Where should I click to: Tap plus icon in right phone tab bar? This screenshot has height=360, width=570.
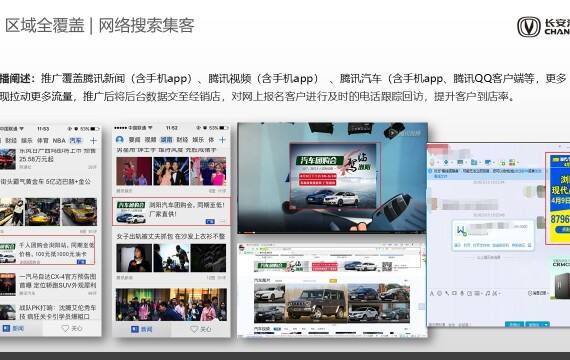pyautogui.click(x=222, y=140)
